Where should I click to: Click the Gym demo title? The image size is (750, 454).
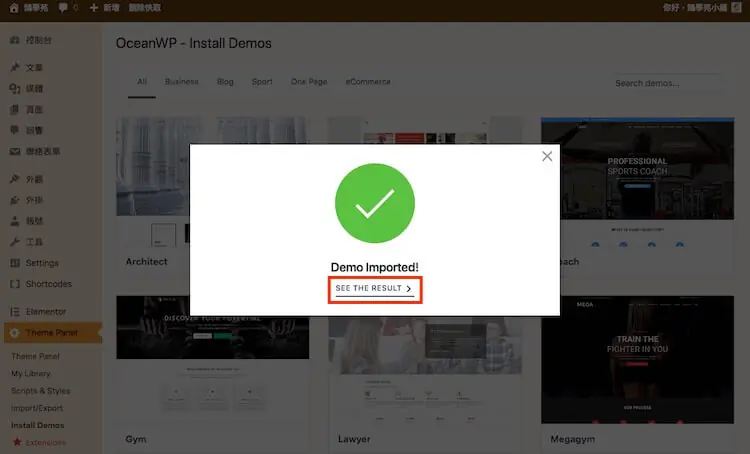click(x=136, y=439)
